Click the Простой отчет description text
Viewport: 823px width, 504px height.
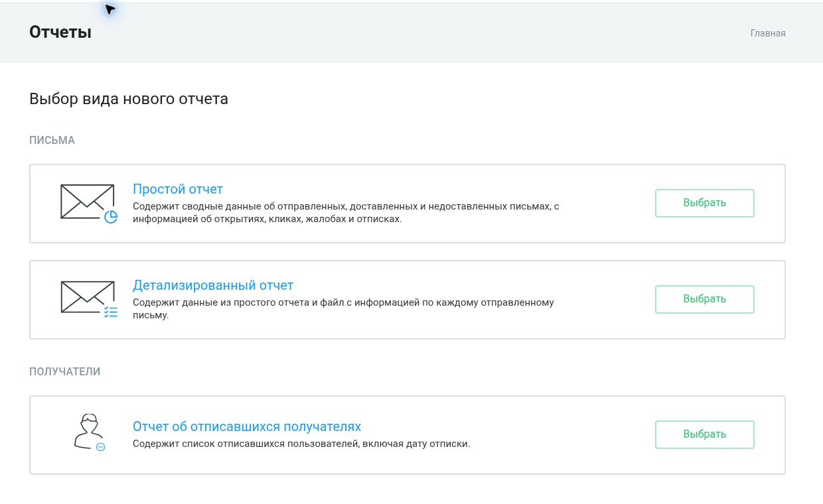[x=346, y=212]
